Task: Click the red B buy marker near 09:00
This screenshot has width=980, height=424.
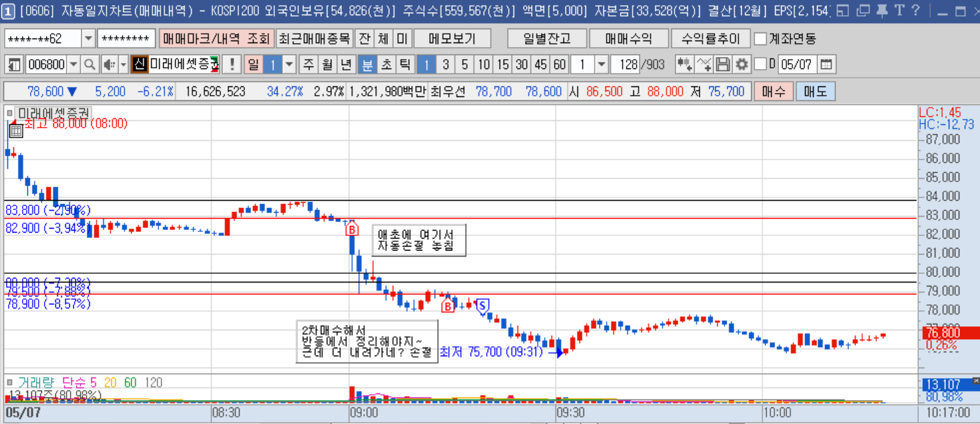Action: tap(351, 230)
